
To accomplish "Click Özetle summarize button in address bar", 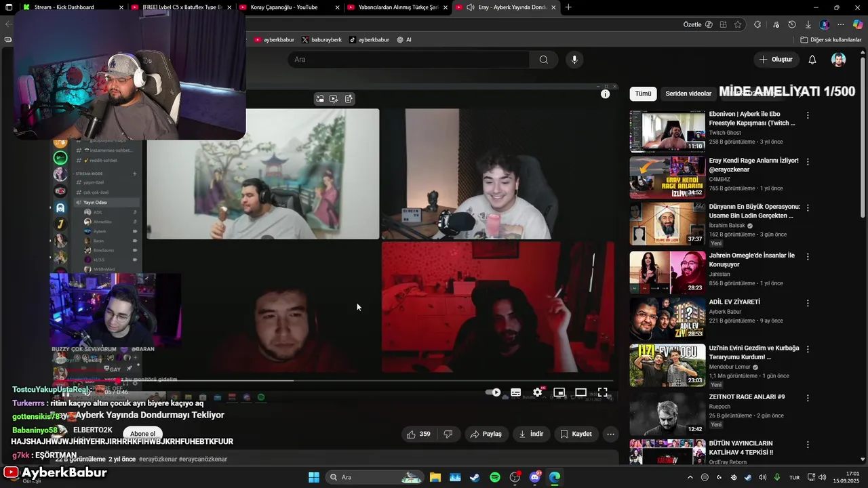I will (698, 24).
